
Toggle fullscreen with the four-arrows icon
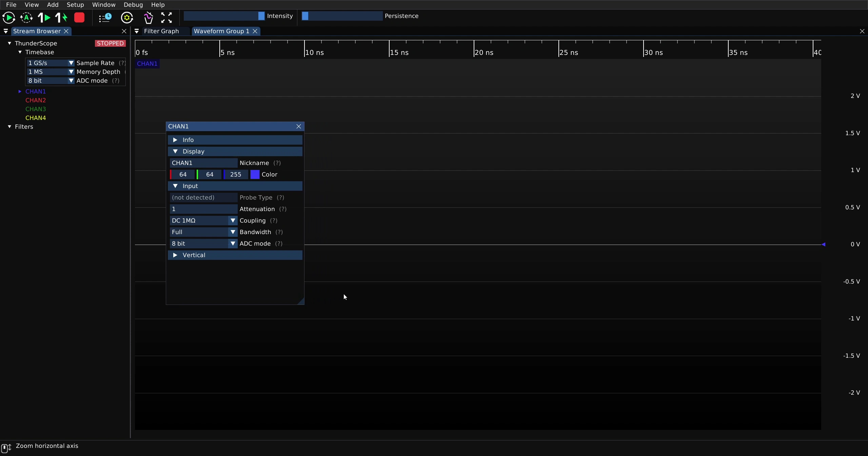coord(166,18)
